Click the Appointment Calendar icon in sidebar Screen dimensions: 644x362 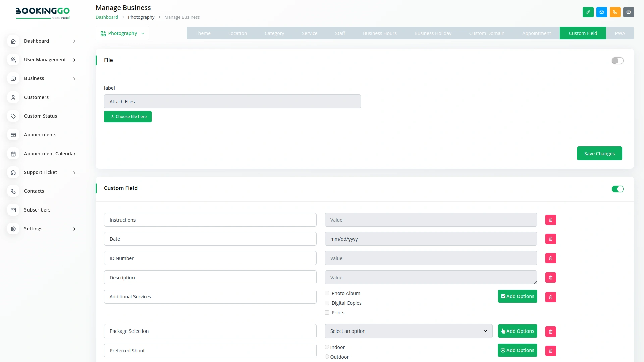click(x=13, y=154)
